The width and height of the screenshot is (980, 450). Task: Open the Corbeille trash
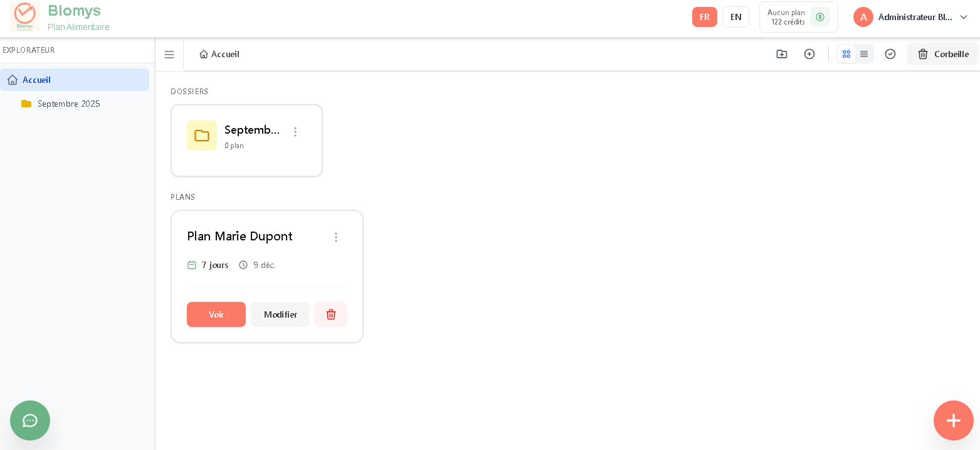coord(943,54)
